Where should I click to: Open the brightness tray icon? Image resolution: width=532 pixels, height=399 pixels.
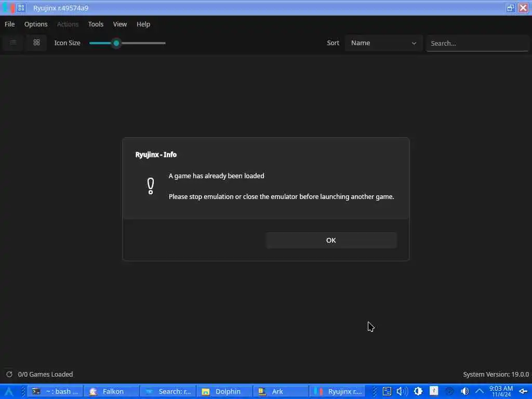(x=418, y=391)
